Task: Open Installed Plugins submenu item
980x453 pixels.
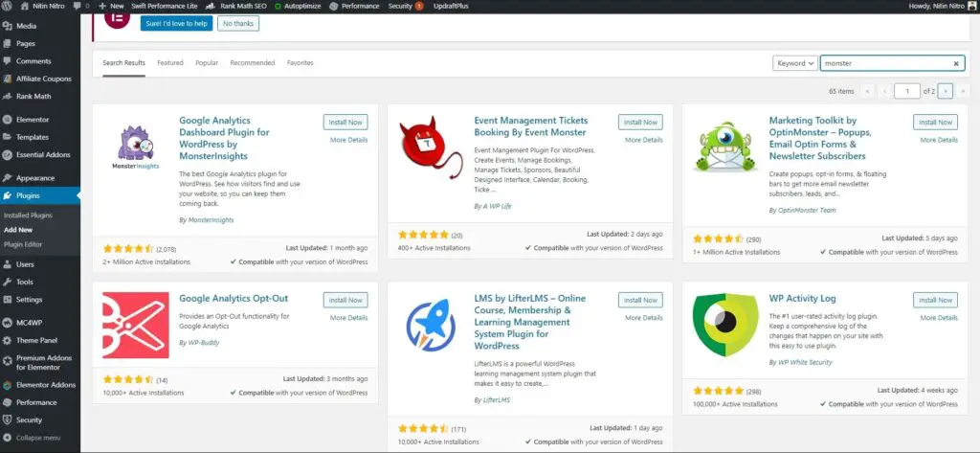Action: [x=28, y=215]
